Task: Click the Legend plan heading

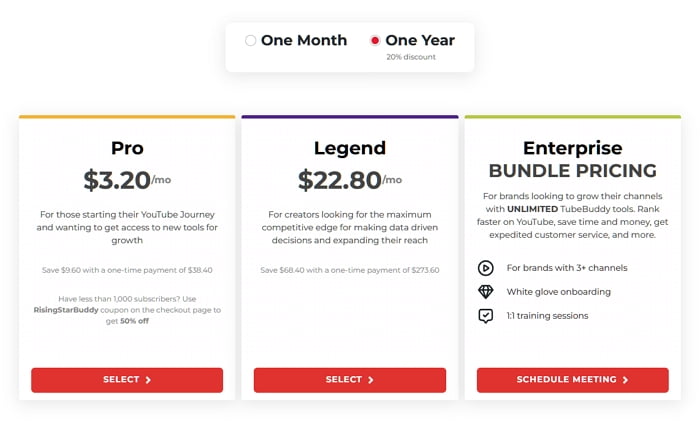Action: point(350,148)
